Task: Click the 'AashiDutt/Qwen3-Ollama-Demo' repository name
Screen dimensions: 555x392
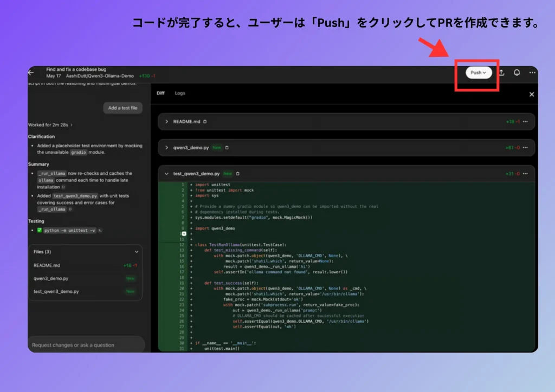Action: click(x=100, y=76)
